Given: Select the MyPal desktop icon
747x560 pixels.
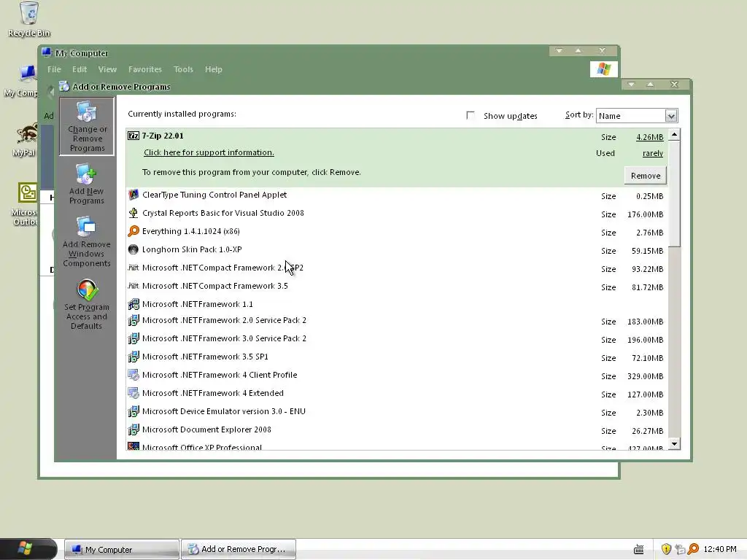Looking at the screenshot, I should click(x=24, y=139).
